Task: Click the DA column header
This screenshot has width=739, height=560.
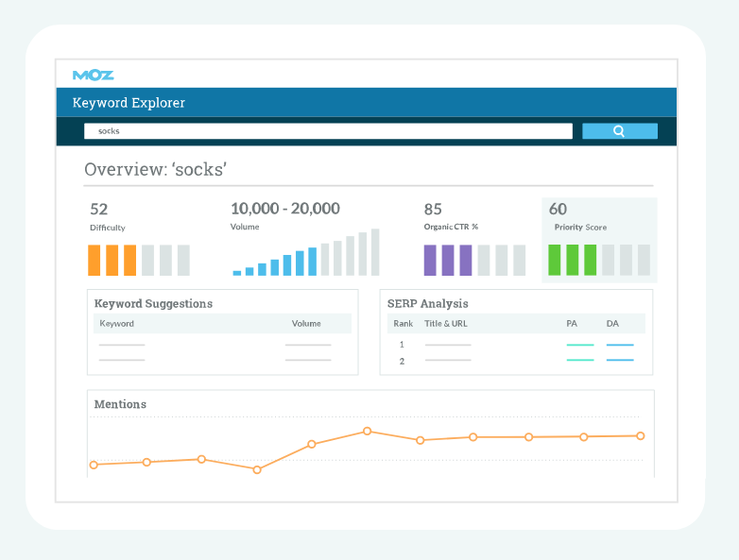Action: tap(612, 324)
